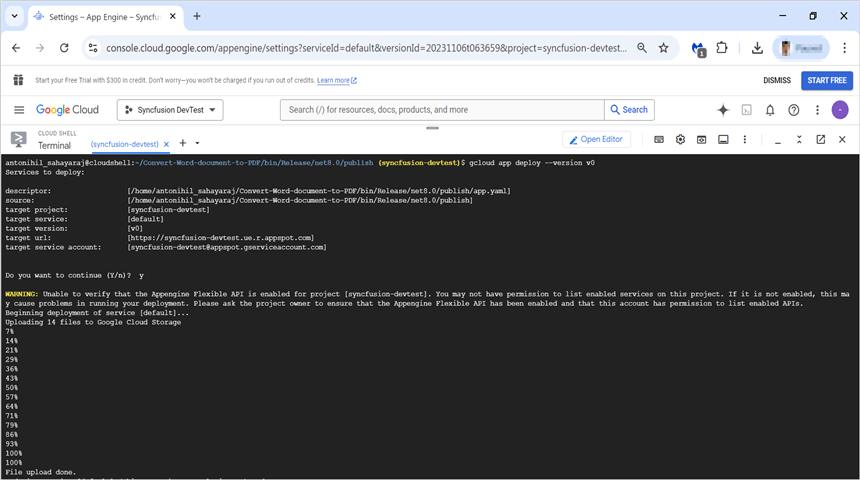860x480 pixels.
Task: Click the Cloud Shell web preview icon
Action: pos(702,140)
